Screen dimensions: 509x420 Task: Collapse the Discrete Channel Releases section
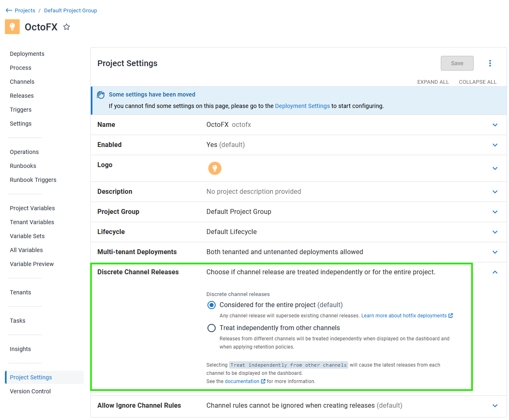point(495,272)
